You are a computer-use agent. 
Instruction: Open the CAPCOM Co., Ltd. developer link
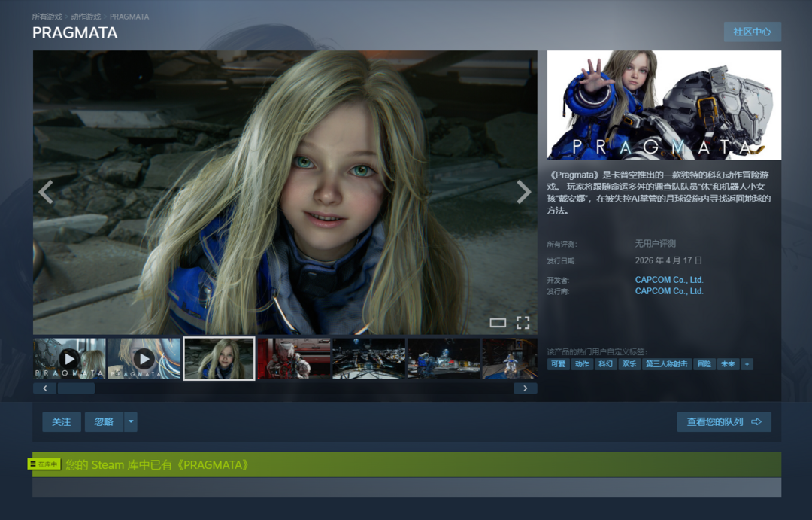pyautogui.click(x=668, y=280)
